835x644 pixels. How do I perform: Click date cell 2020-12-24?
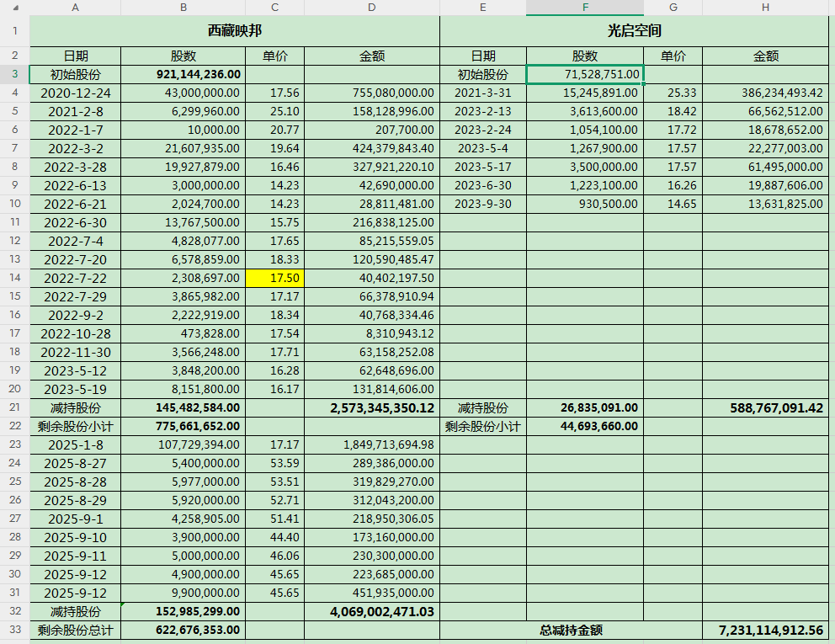[75, 93]
